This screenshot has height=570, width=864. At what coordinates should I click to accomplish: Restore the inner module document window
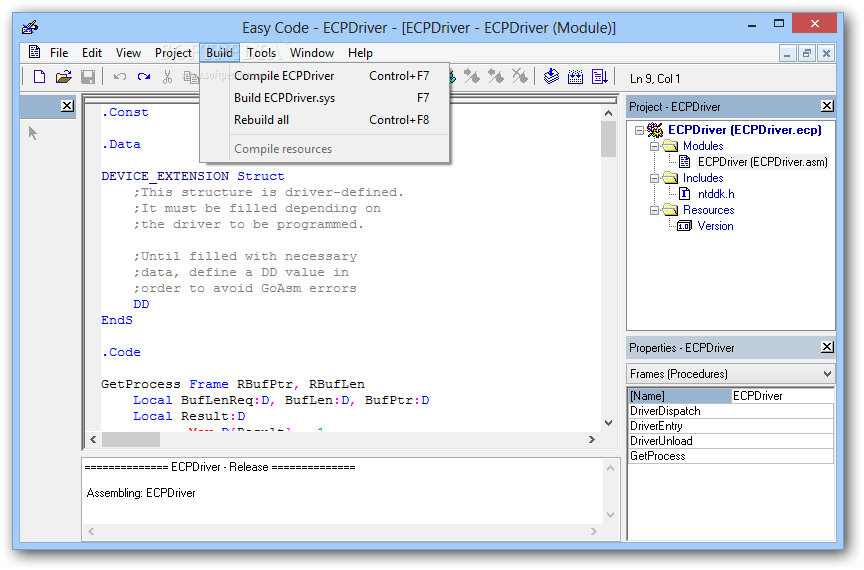point(807,53)
